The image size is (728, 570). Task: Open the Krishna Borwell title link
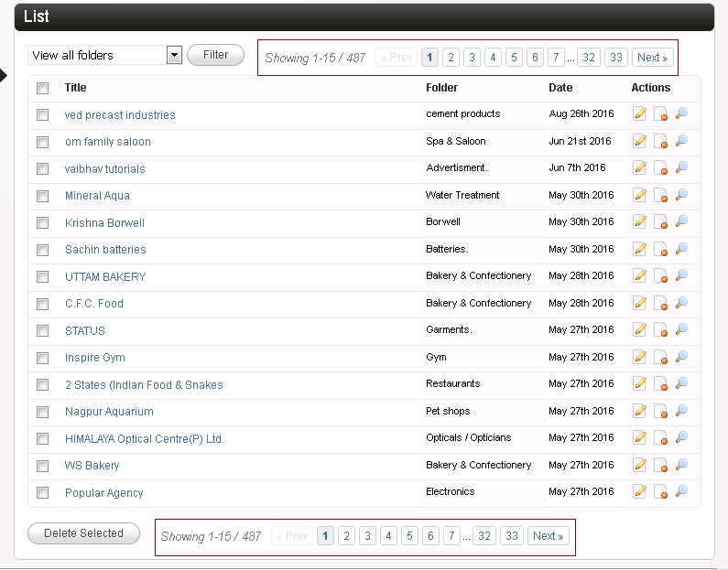(104, 223)
